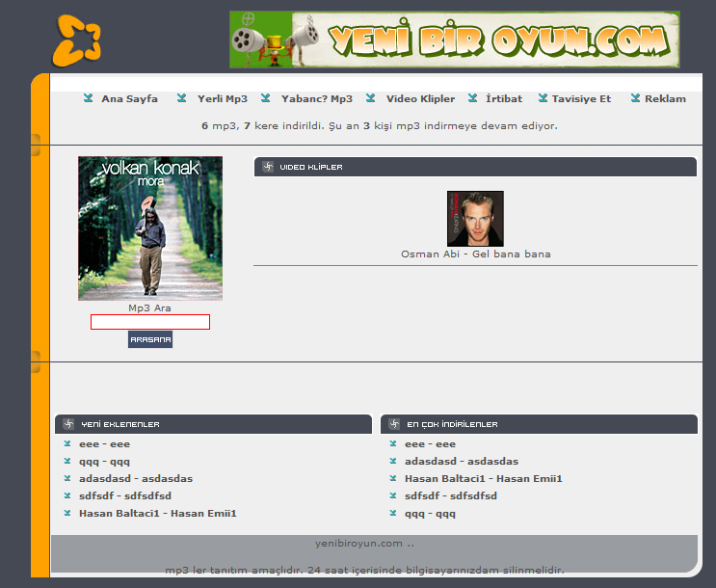
Task: Click download icon beside eee in Yeni Eklenenler
Action: tap(67, 443)
